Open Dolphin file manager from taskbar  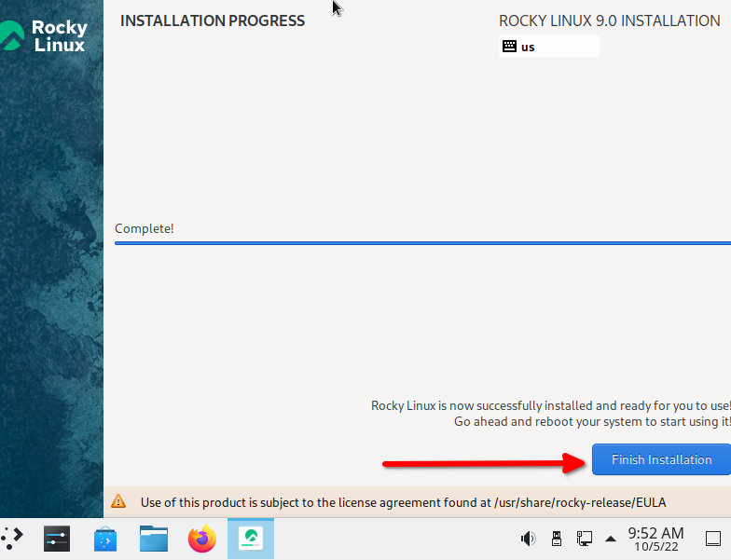click(x=154, y=538)
